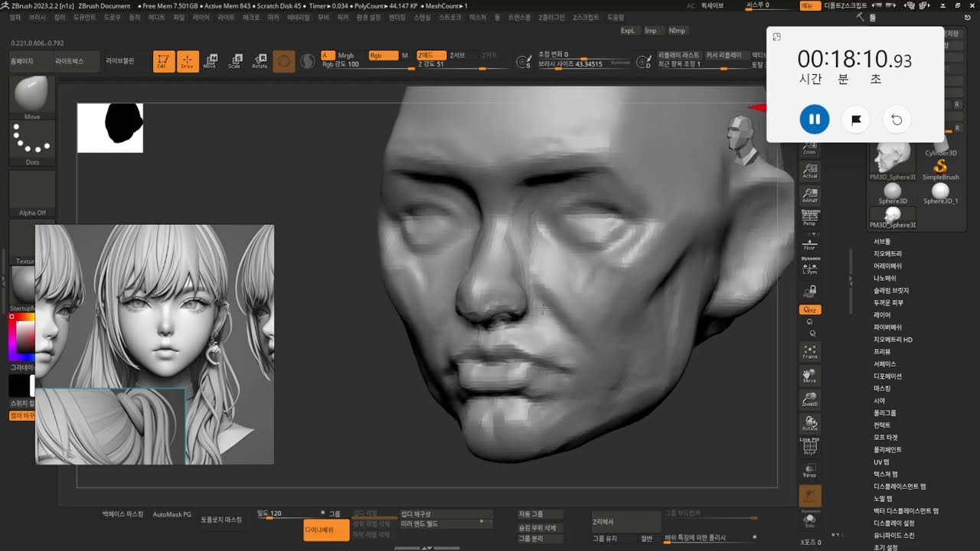This screenshot has height=551, width=980.
Task: Select the Sphere3D tool thumbnail
Action: [893, 194]
